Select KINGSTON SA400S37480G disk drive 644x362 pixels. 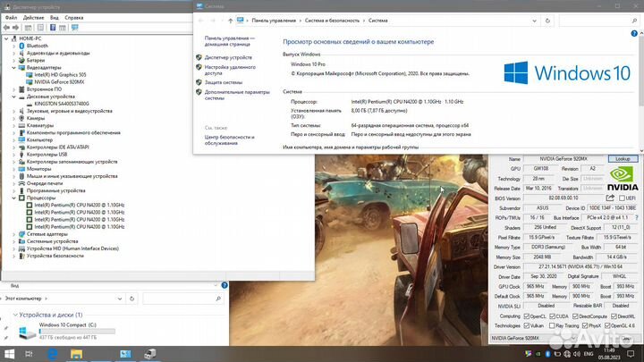tap(62, 104)
